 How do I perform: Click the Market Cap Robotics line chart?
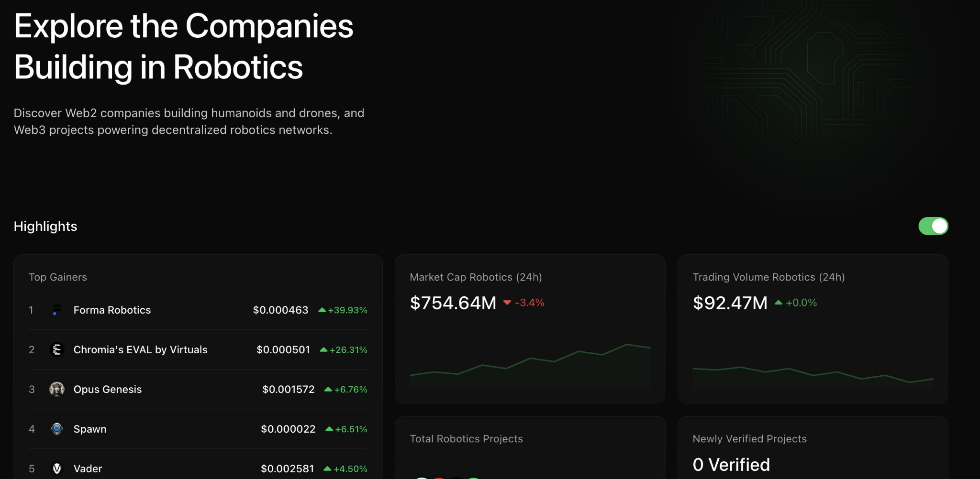pyautogui.click(x=530, y=366)
